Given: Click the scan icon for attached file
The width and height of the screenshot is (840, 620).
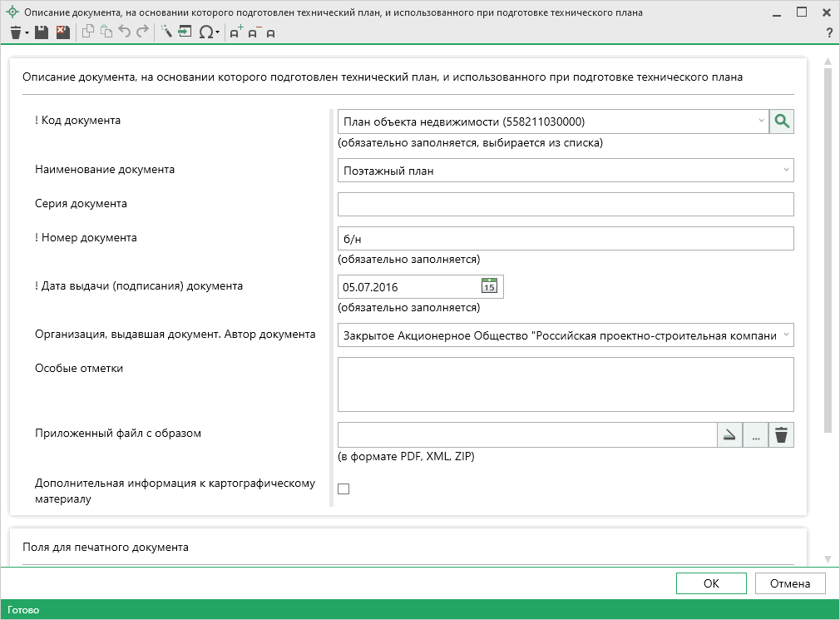Looking at the screenshot, I should coord(729,435).
